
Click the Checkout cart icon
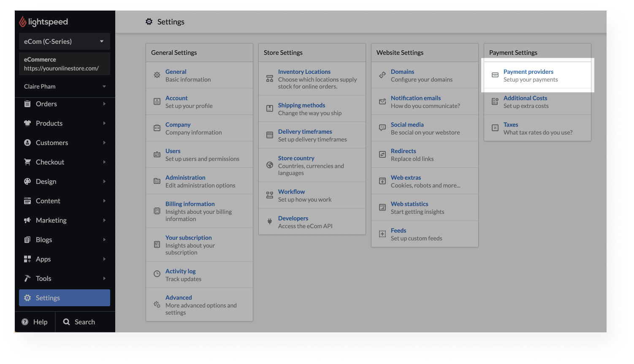tap(27, 162)
